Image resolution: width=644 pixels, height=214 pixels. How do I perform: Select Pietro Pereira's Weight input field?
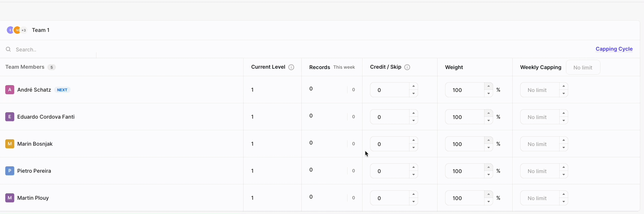coord(464,171)
